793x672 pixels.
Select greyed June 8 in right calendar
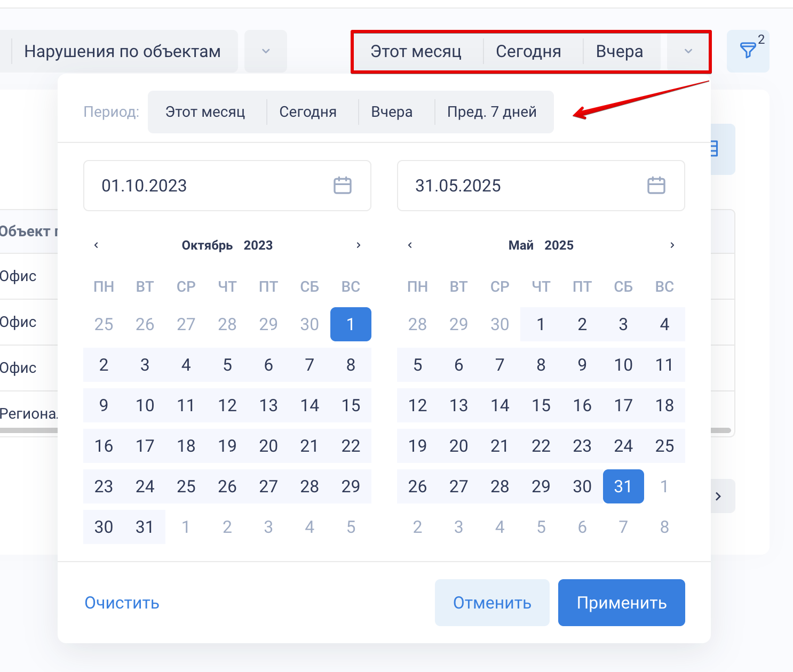(664, 527)
